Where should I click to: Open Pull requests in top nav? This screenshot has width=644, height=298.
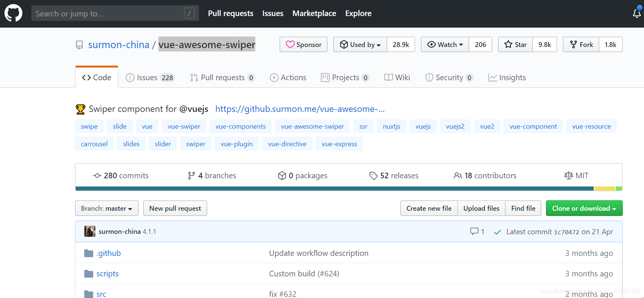[x=231, y=13]
